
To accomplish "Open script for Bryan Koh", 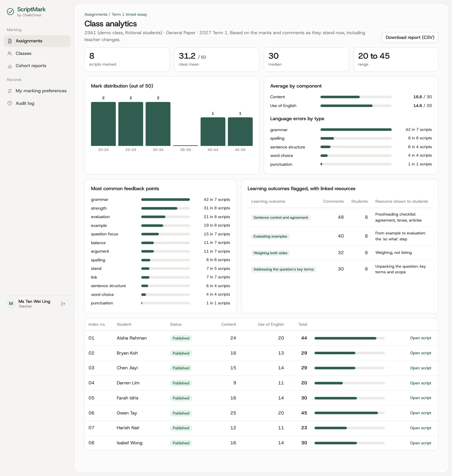I will click(420, 353).
